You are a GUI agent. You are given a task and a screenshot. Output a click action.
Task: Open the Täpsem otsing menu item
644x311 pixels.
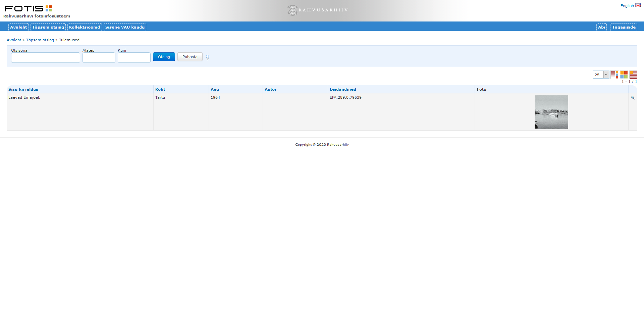coord(48,27)
